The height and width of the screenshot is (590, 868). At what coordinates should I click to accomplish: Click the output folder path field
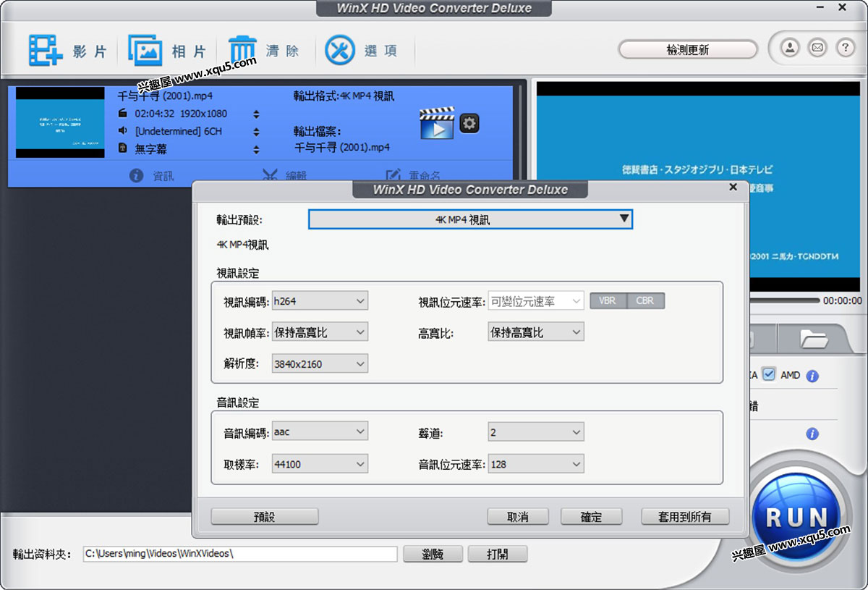coord(240,554)
